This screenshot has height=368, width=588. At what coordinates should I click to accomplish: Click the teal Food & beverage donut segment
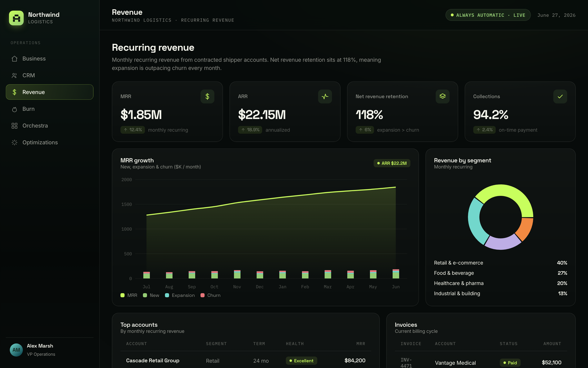(475, 222)
